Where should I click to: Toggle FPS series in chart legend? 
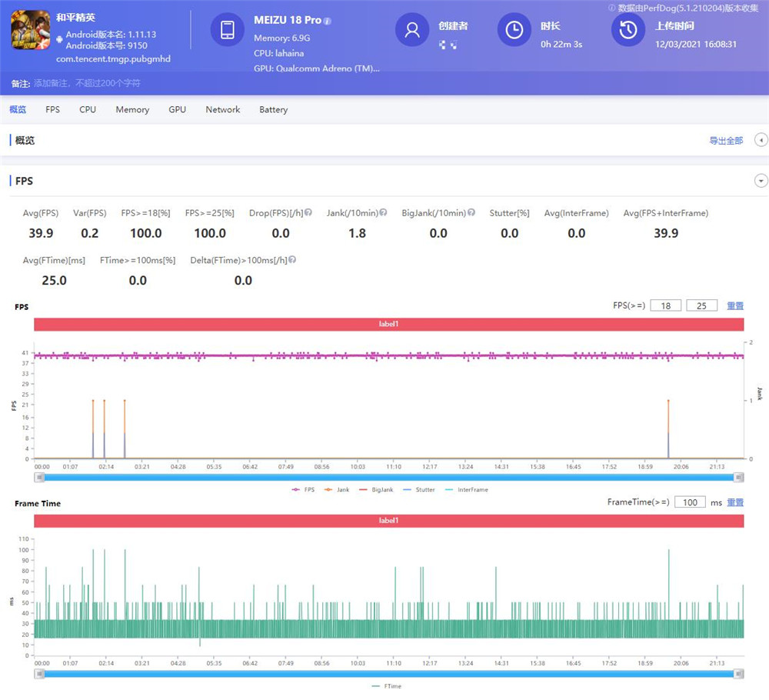[x=303, y=489]
